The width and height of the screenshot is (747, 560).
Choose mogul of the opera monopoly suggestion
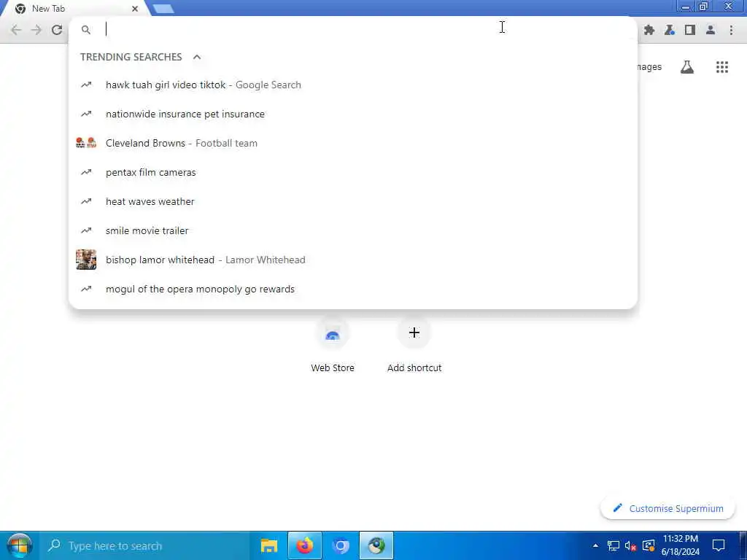[x=353, y=289]
